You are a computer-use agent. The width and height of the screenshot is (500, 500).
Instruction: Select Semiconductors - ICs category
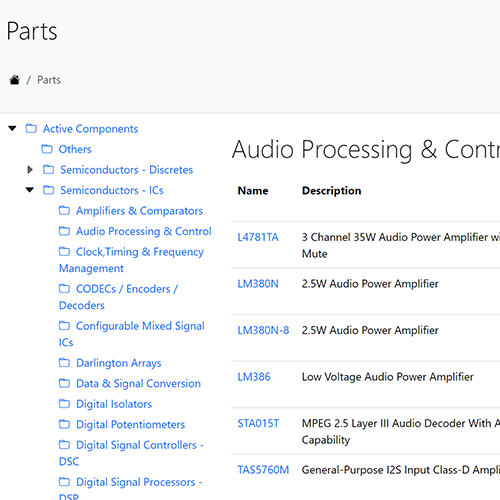pyautogui.click(x=112, y=190)
